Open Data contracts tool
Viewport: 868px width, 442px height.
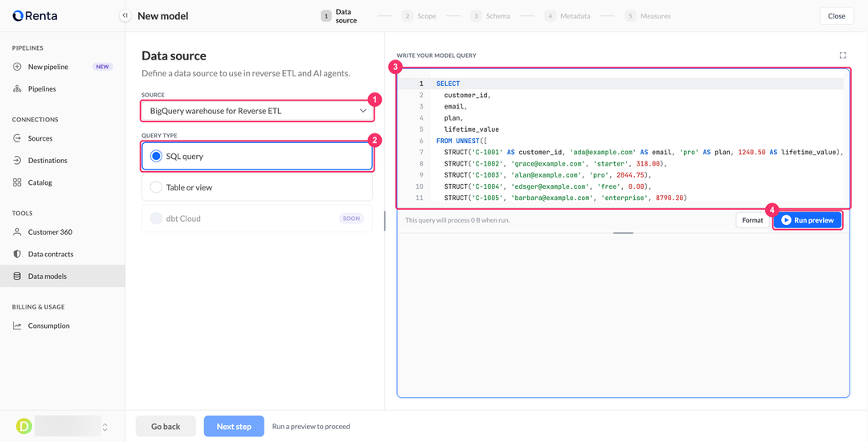pos(63,255)
